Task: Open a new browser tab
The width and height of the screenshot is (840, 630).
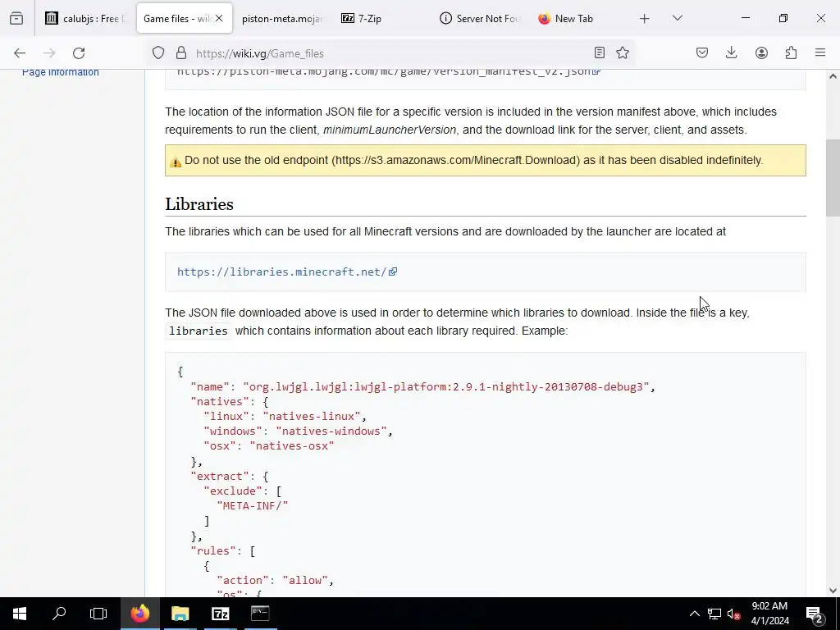Action: coord(645,18)
